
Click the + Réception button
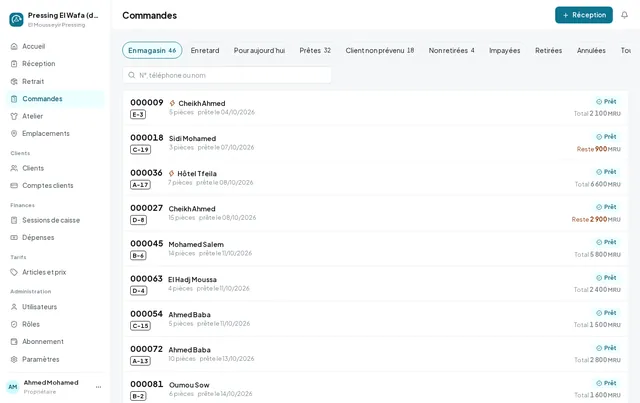[x=584, y=15]
